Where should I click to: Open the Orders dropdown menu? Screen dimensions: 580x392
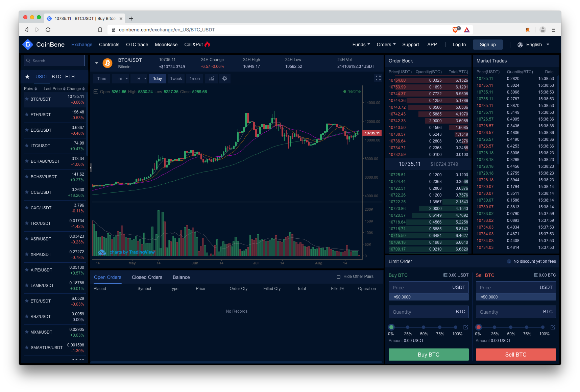(386, 45)
